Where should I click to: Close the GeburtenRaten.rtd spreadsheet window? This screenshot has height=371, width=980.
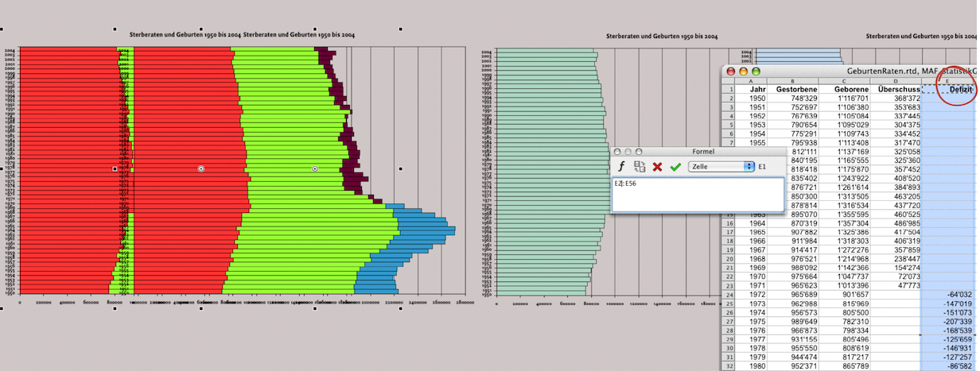pos(729,71)
